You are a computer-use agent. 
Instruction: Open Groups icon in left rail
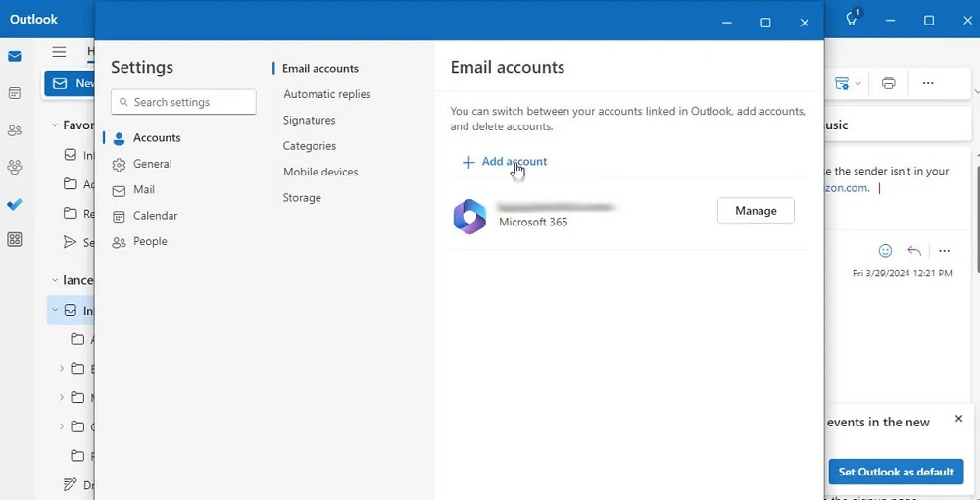[15, 168]
